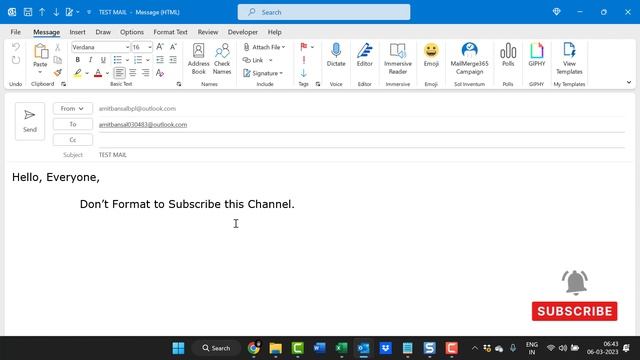Clear all formatting icon
The image size is (640, 360).
[x=160, y=73]
